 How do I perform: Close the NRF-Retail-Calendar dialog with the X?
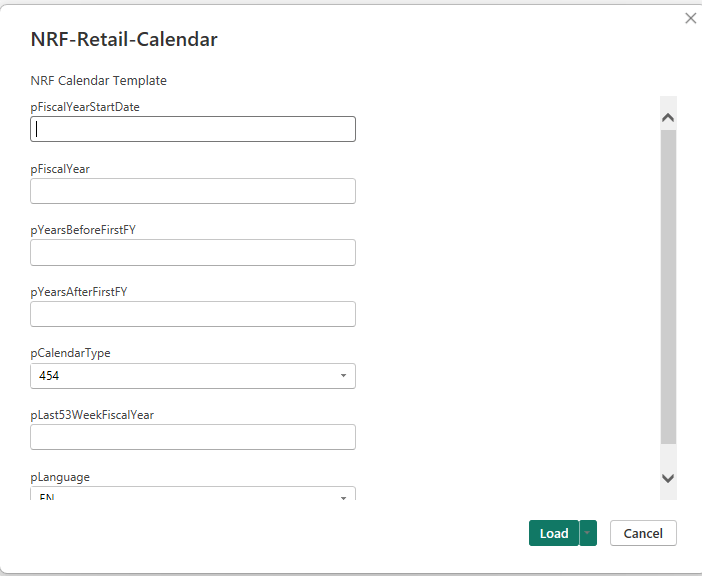[690, 18]
